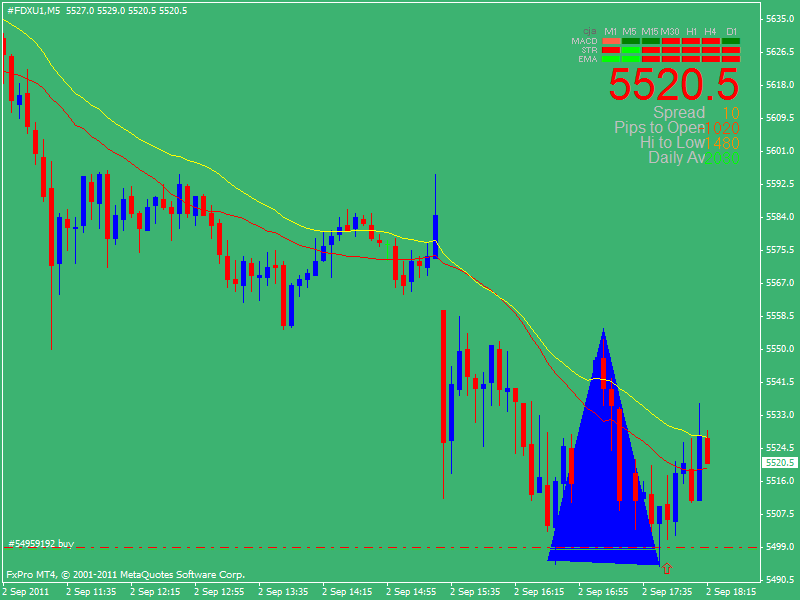Select the #54959192 buy order label
The image size is (800, 600).
click(41, 544)
